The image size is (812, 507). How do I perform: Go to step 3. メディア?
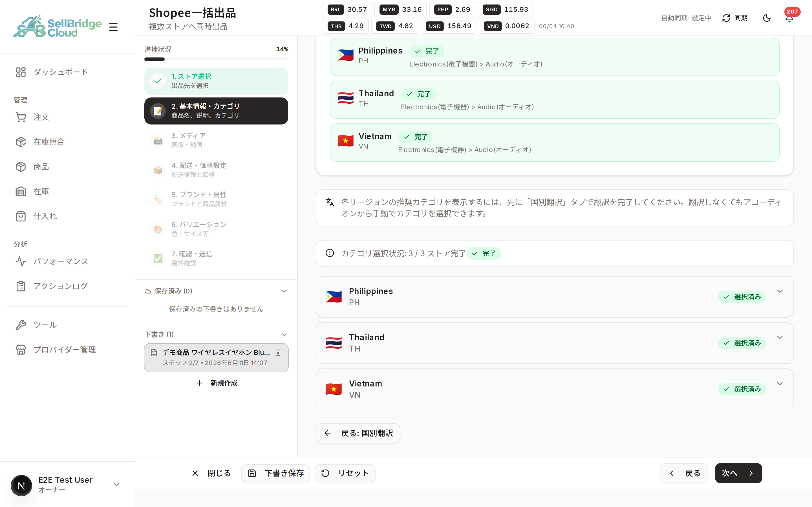coord(216,140)
